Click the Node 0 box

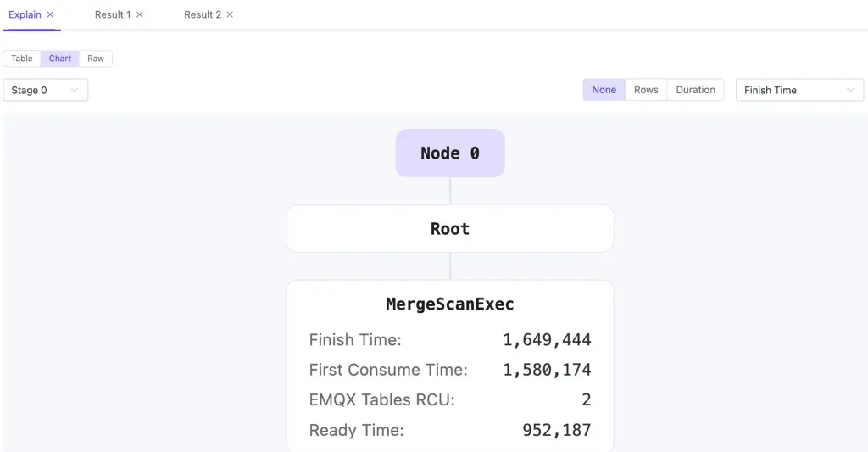pos(450,153)
